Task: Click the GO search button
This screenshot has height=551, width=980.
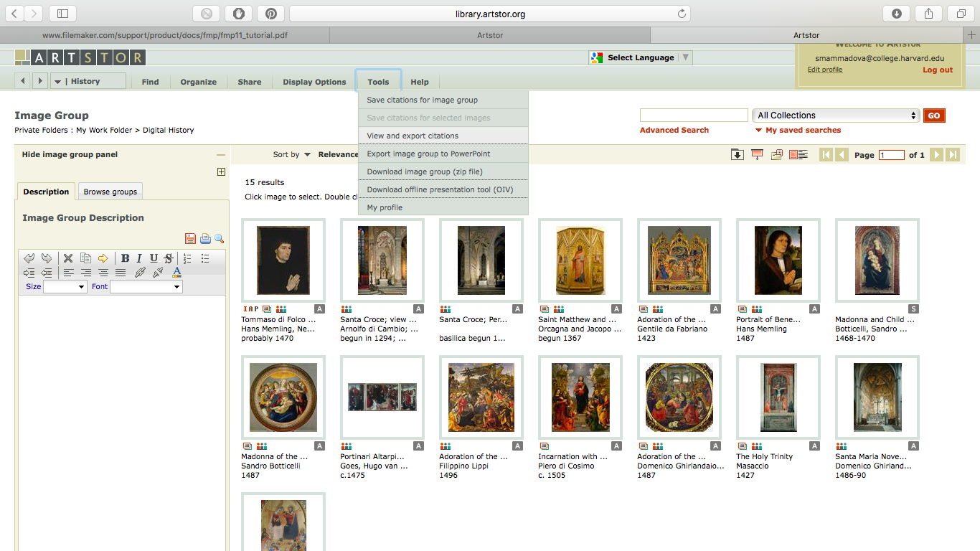Action: (934, 116)
